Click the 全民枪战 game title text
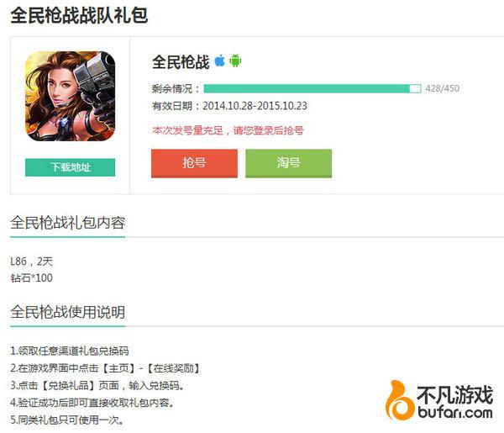Viewport: 504px width, 433px height. pyautogui.click(x=181, y=61)
